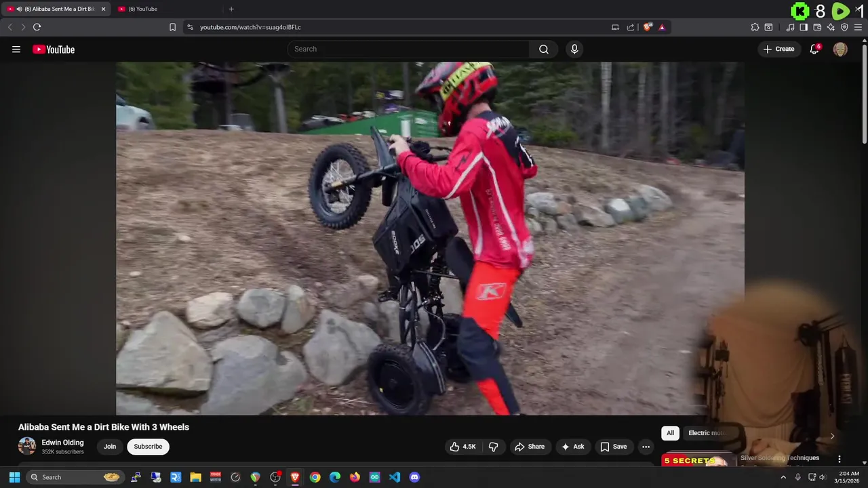Open Edwin Olding channel avatar
The height and width of the screenshot is (488, 868).
point(27,446)
